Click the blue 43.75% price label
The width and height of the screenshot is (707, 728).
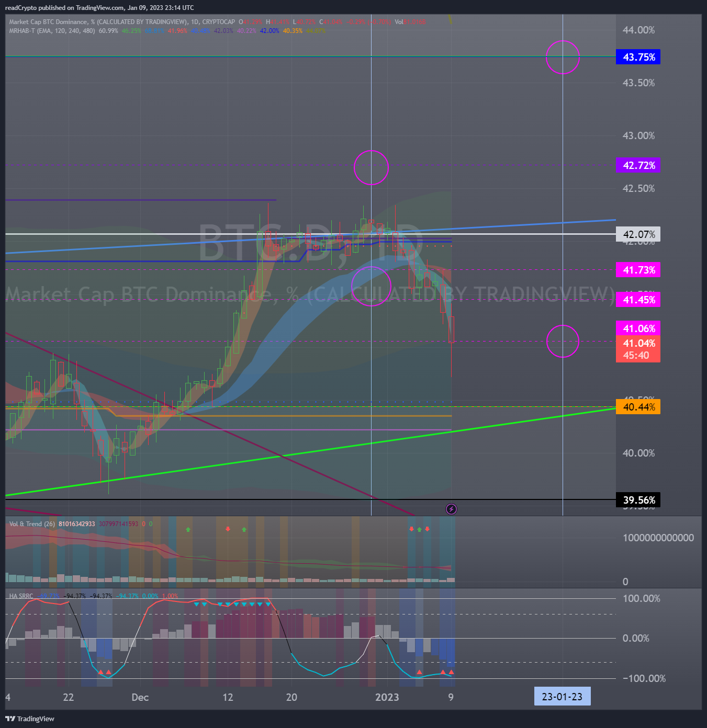tap(638, 57)
